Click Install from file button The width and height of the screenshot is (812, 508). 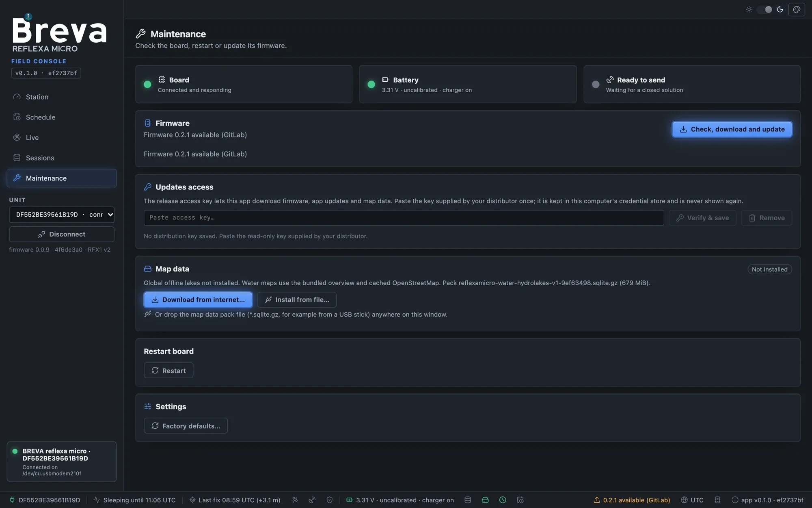(297, 300)
